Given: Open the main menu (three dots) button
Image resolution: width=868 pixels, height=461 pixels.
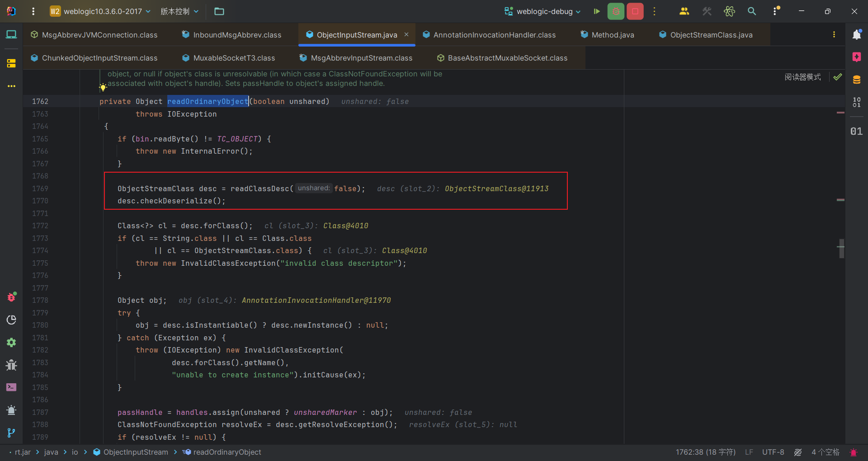Looking at the screenshot, I should [x=33, y=11].
